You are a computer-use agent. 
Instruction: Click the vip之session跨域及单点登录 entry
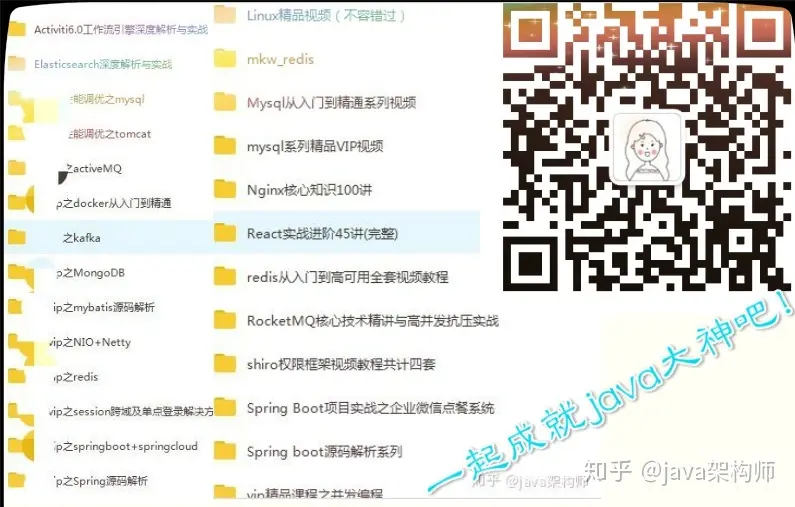tap(131, 412)
